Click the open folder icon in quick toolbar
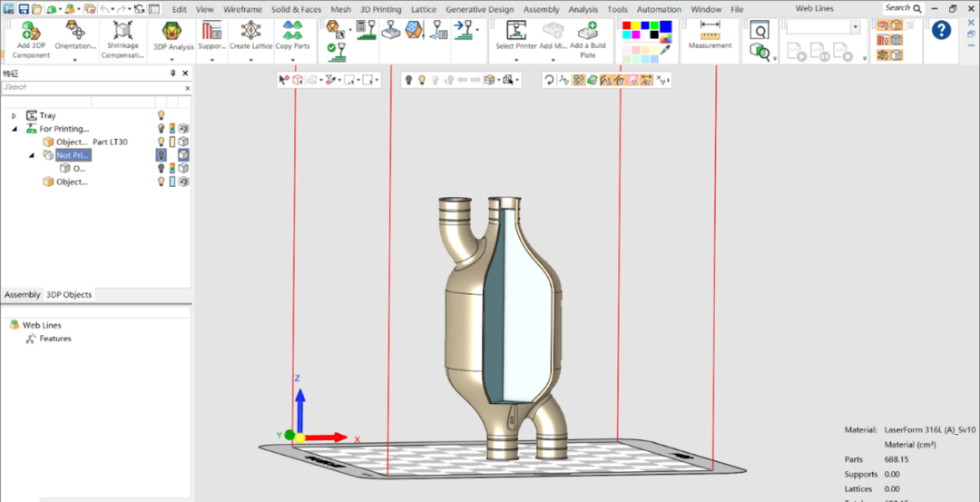The height and width of the screenshot is (502, 980). pyautogui.click(x=37, y=9)
